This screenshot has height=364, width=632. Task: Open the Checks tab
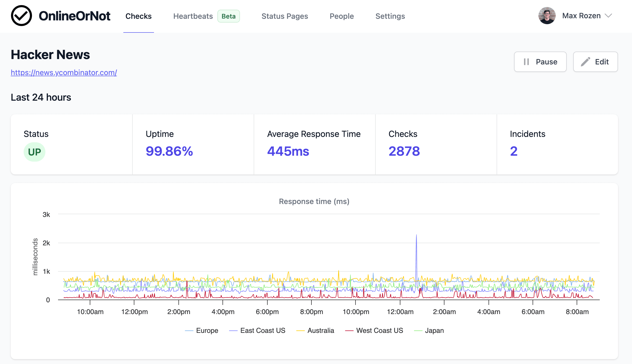[x=138, y=16]
